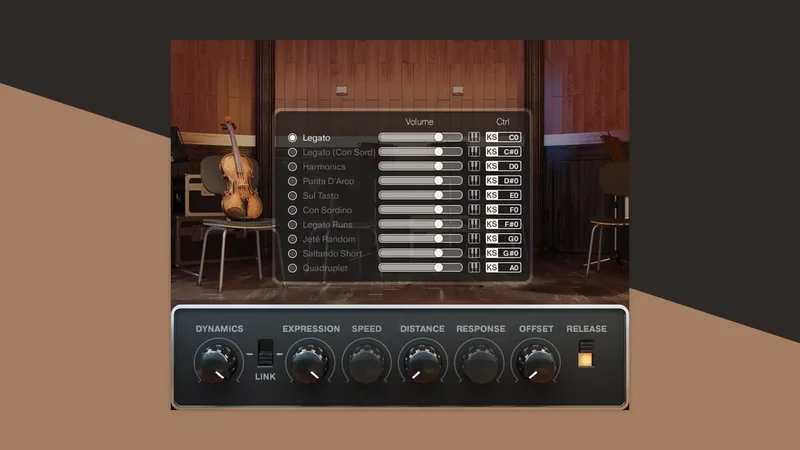
Task: Click the "Ctrl" column header
Action: click(503, 122)
